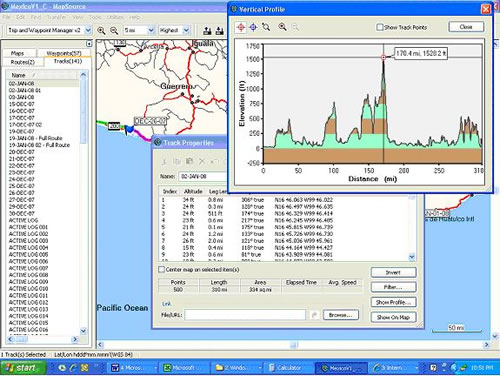Image resolution: width=500 pixels, height=376 pixels.
Task: Open the Internet Explorer group taskbar item
Action: [x=395, y=368]
